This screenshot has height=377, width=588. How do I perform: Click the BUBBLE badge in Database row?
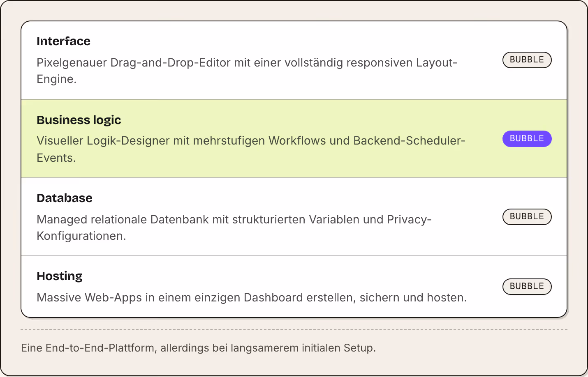click(x=527, y=217)
